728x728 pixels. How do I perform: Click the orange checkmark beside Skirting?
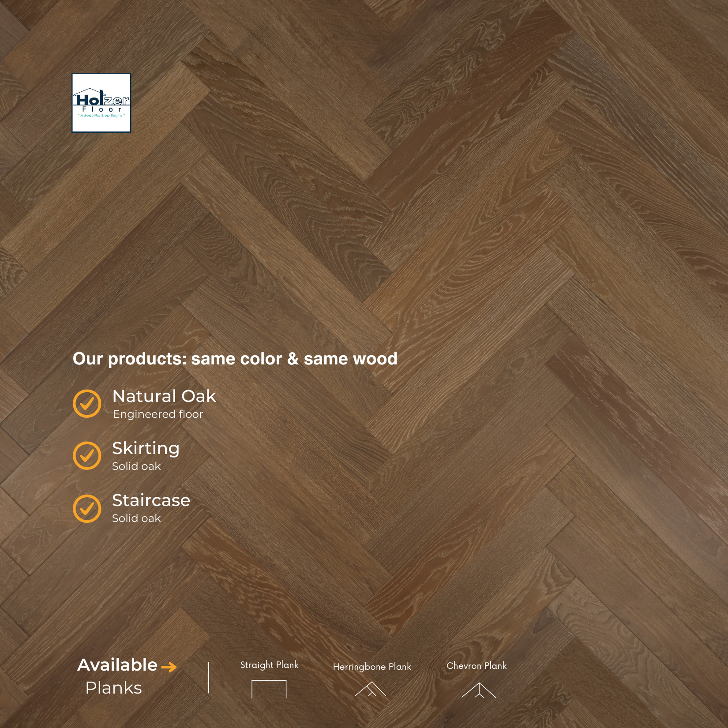pyautogui.click(x=87, y=455)
